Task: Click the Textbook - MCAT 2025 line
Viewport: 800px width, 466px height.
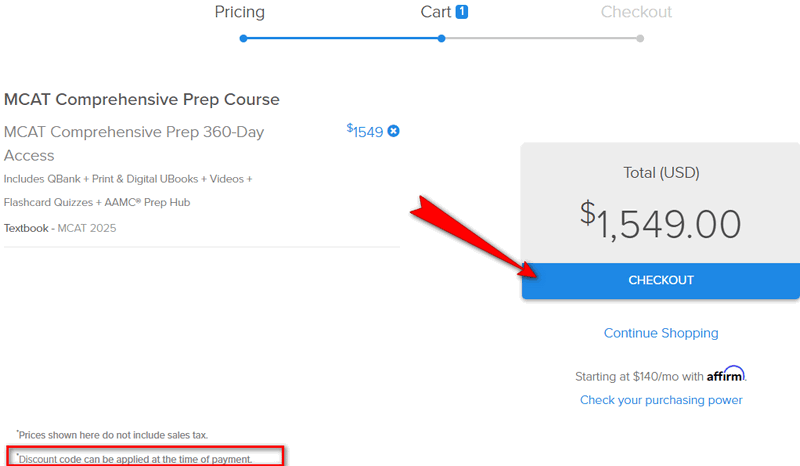Action: [x=60, y=228]
